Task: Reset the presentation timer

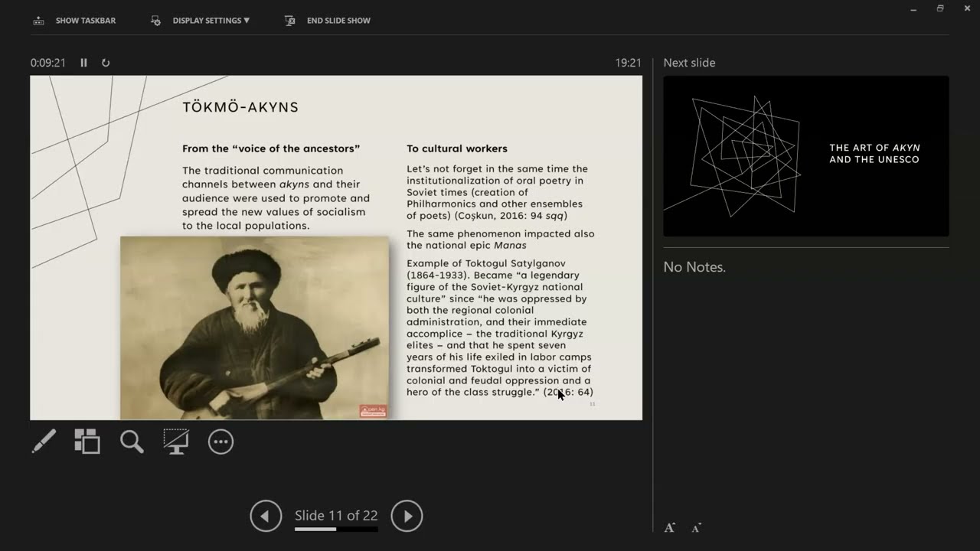Action: click(x=106, y=63)
